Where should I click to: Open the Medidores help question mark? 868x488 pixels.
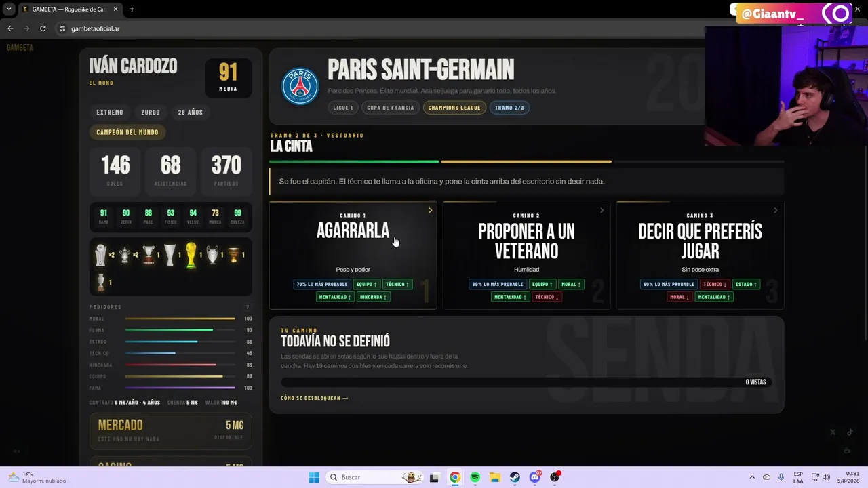pos(248,307)
